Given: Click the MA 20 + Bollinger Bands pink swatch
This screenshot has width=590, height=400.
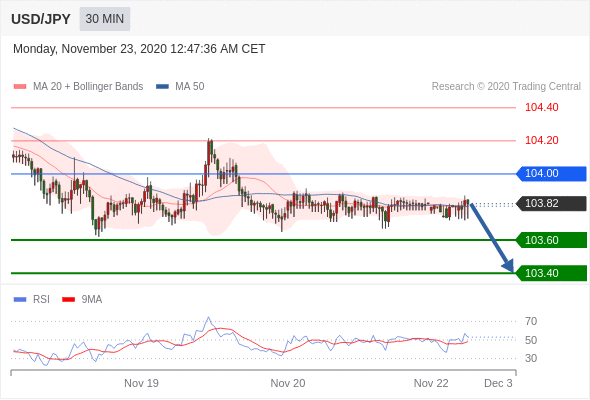Looking at the screenshot, I should coord(20,87).
